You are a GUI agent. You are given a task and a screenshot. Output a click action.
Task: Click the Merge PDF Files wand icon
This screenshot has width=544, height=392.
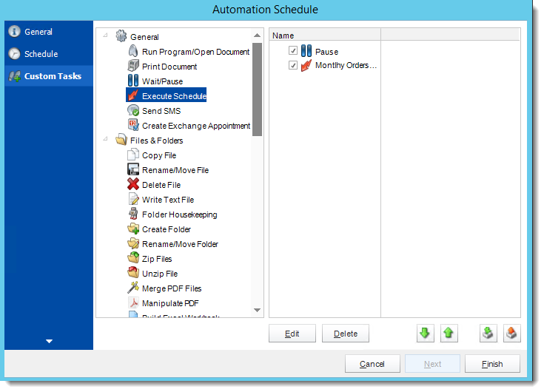tap(133, 288)
